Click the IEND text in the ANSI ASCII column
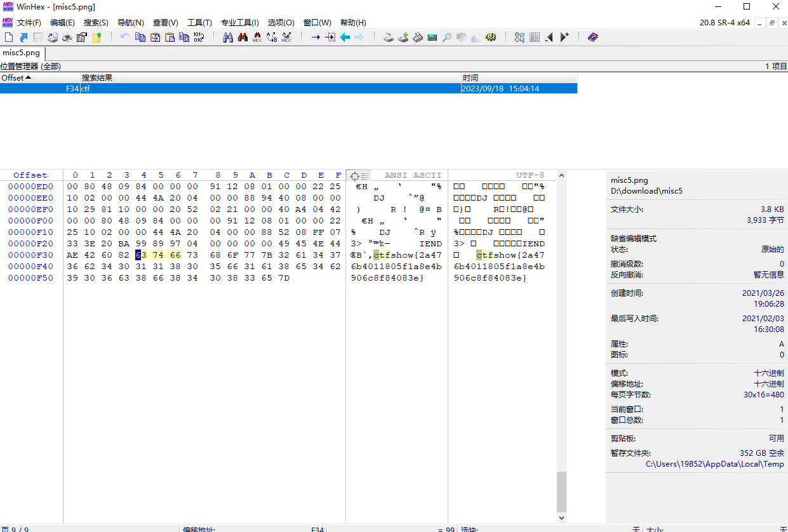This screenshot has height=532, width=788. (430, 244)
